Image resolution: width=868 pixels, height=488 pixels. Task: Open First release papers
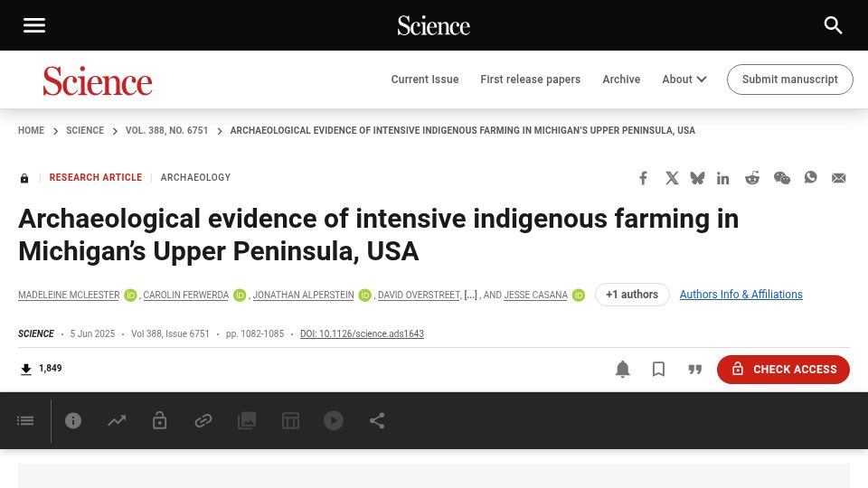(531, 80)
